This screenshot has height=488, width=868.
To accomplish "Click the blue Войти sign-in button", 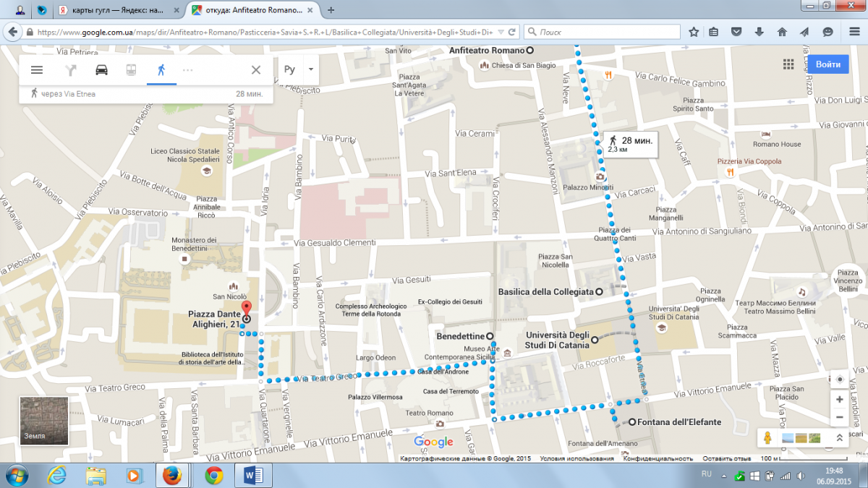I will pyautogui.click(x=827, y=64).
